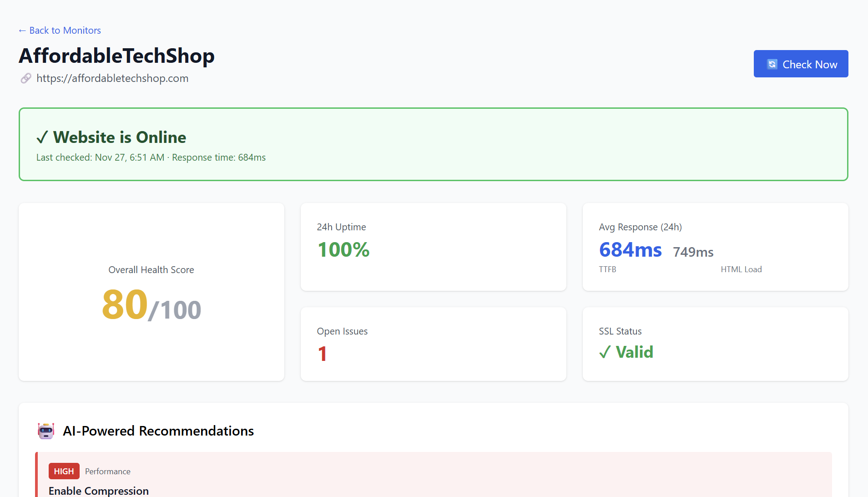Select the Overall Health Score card

point(151,292)
